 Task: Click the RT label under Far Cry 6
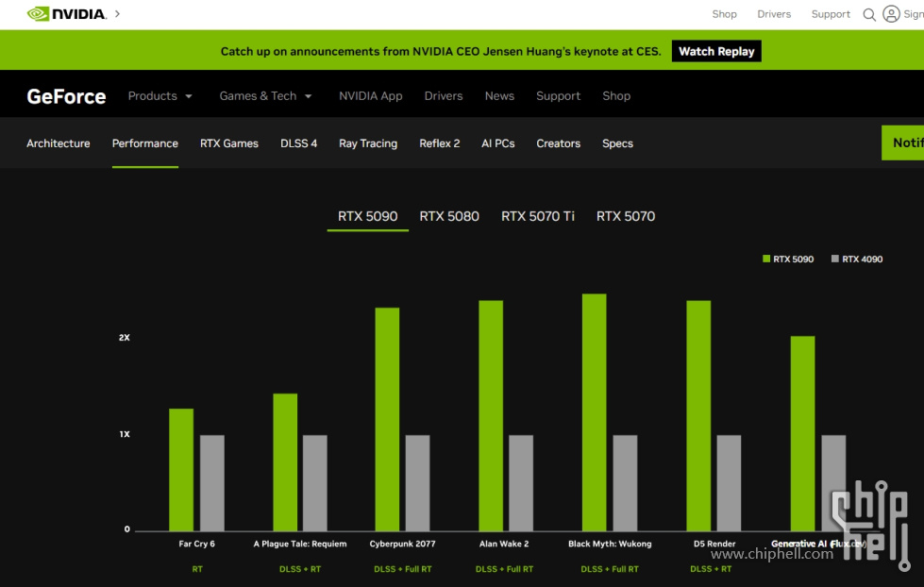click(197, 569)
